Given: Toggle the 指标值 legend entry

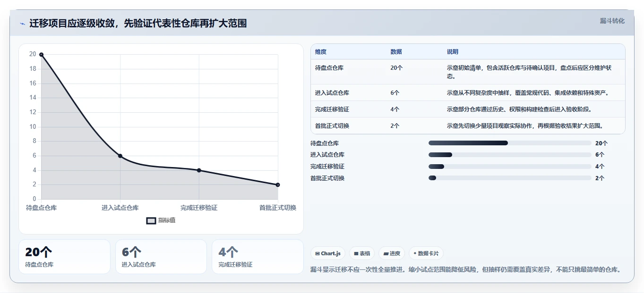Looking at the screenshot, I should [161, 220].
